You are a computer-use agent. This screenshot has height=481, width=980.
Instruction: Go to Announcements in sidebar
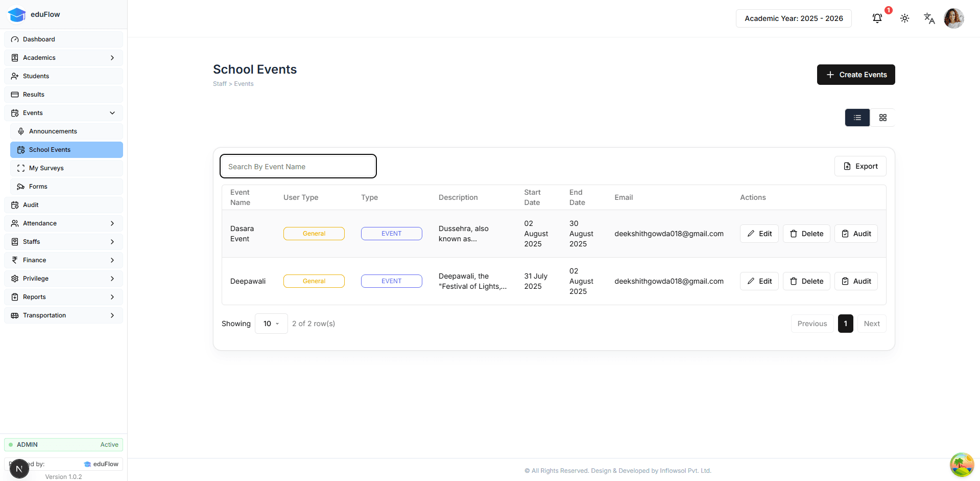[x=53, y=131]
